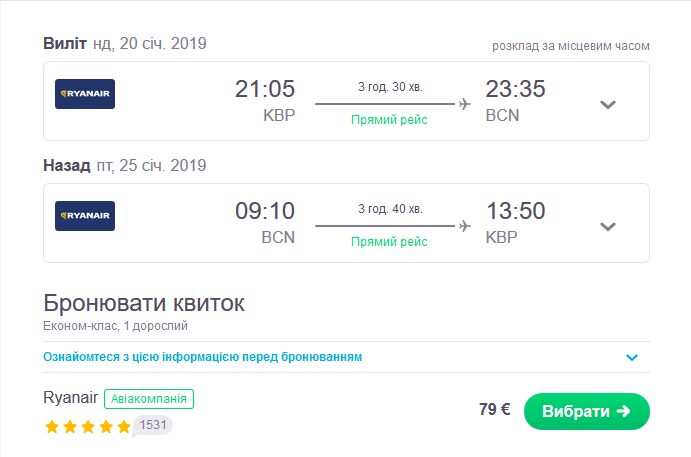
Task: Click the 79 € price
Action: [495, 410]
